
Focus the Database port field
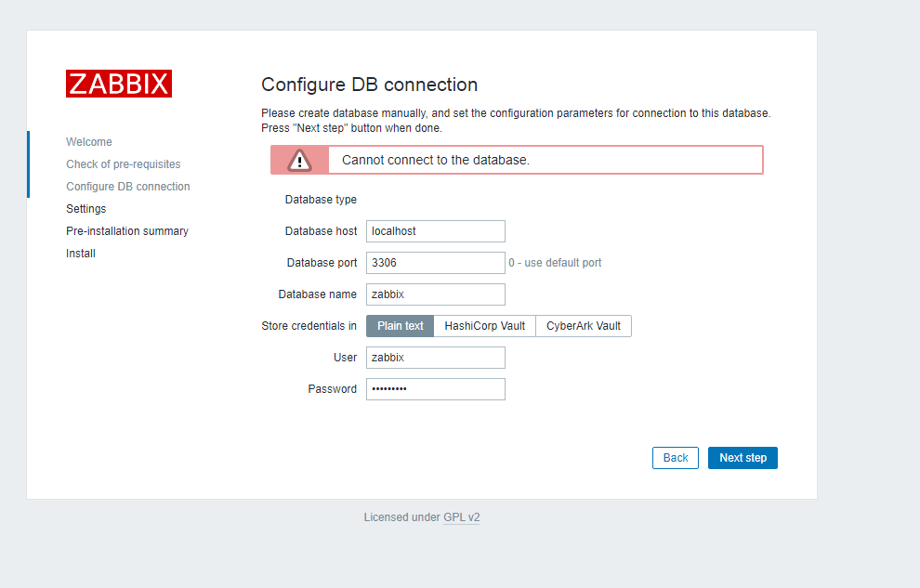[436, 263]
